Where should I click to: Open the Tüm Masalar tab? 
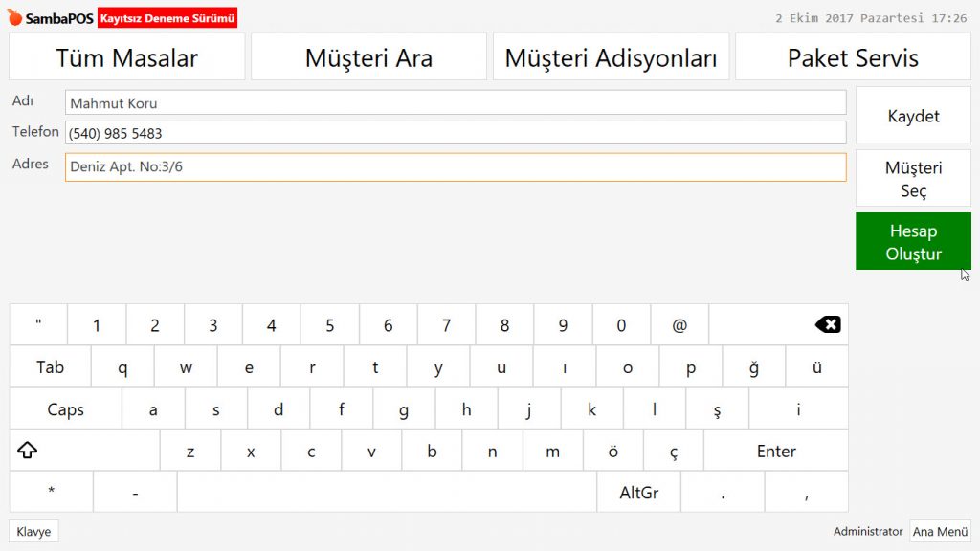(127, 57)
